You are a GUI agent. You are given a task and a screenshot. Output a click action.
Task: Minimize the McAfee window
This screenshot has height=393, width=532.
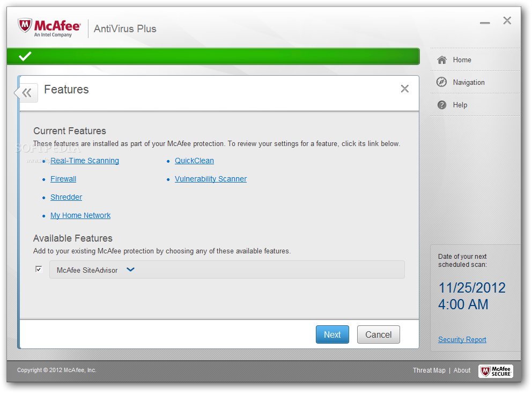(x=484, y=23)
